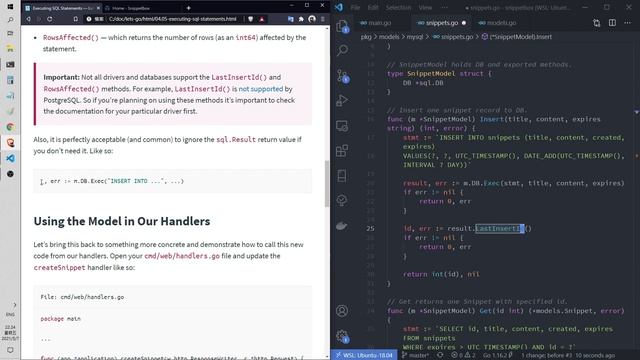The image size is (640, 360).
Task: Open the Selection menu in VS Code
Action: (x=398, y=7)
